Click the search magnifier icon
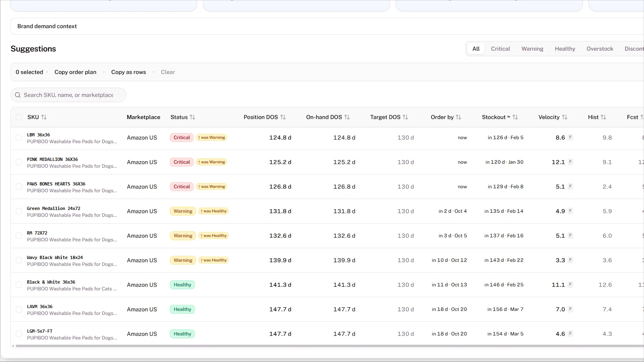644x362 pixels. [18, 95]
